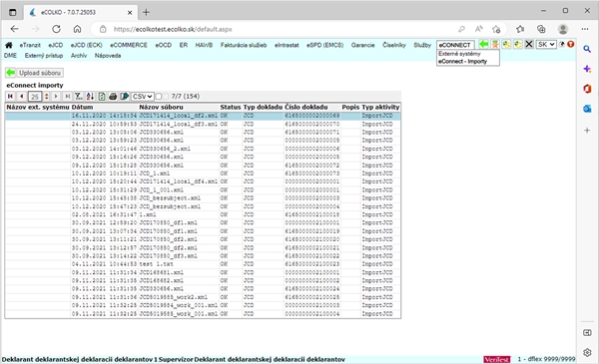Click the orange star favorites icon in toolbar
This screenshot has width=599, height=364.
point(495,44)
